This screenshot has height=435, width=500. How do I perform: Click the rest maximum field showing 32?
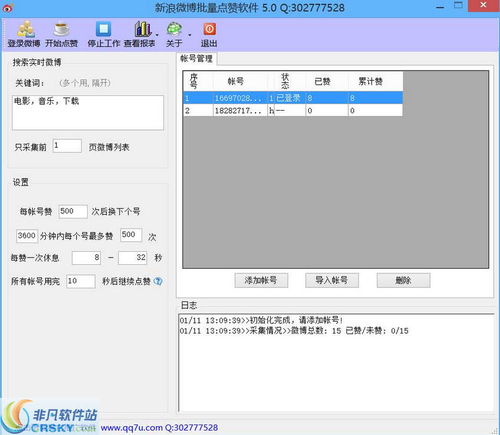tap(133, 258)
